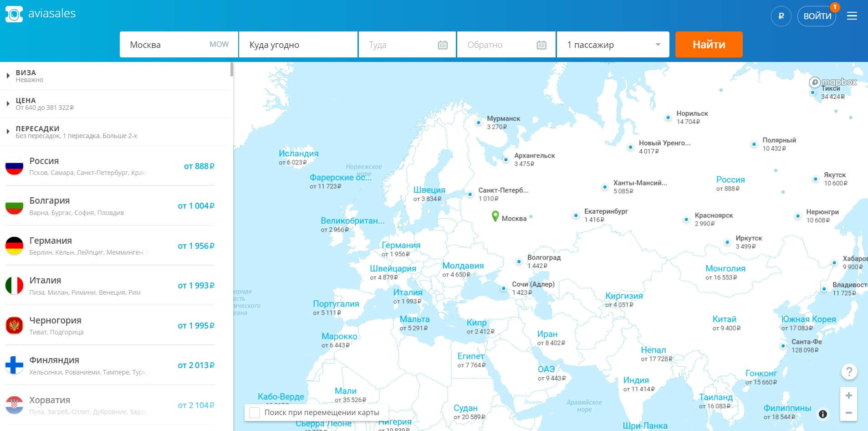This screenshot has height=431, width=868.
Task: Select Германия from the country list
Action: (x=109, y=246)
